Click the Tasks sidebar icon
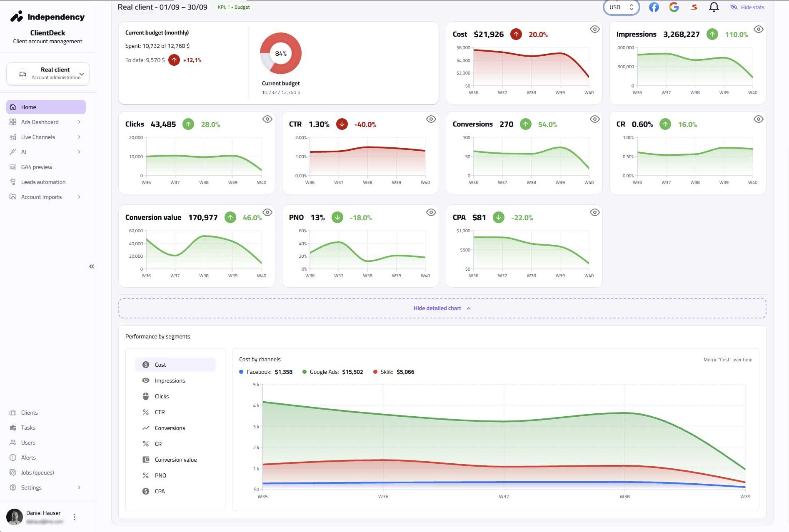Image resolution: width=789 pixels, height=532 pixels. pos(13,428)
